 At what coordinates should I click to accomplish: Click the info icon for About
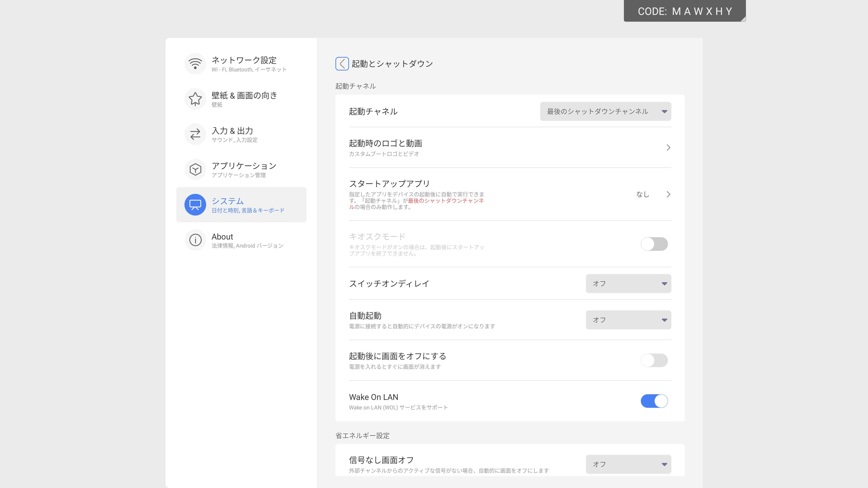(x=195, y=240)
